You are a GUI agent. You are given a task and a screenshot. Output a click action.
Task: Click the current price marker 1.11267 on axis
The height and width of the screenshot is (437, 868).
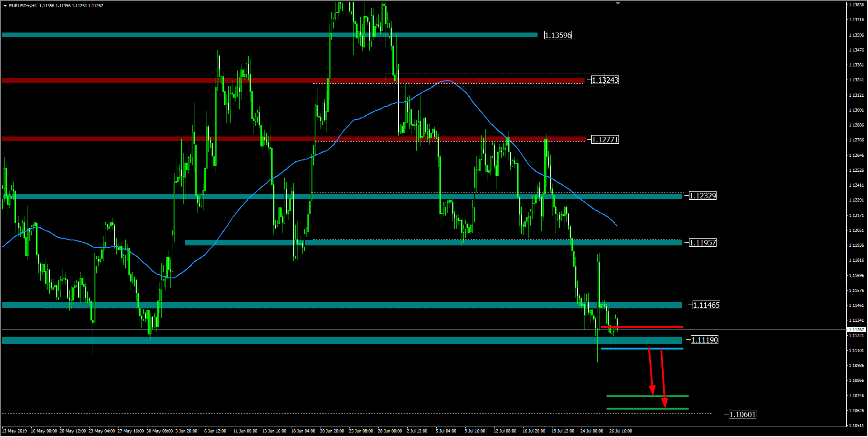(x=856, y=330)
